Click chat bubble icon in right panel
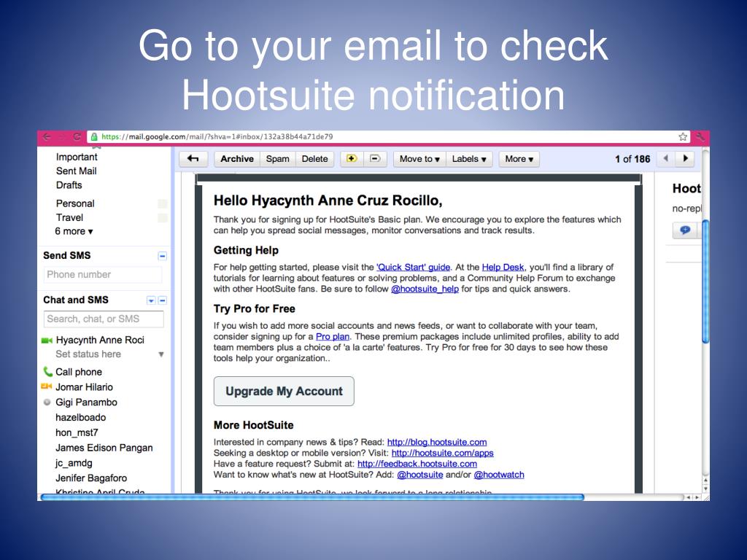 click(685, 230)
